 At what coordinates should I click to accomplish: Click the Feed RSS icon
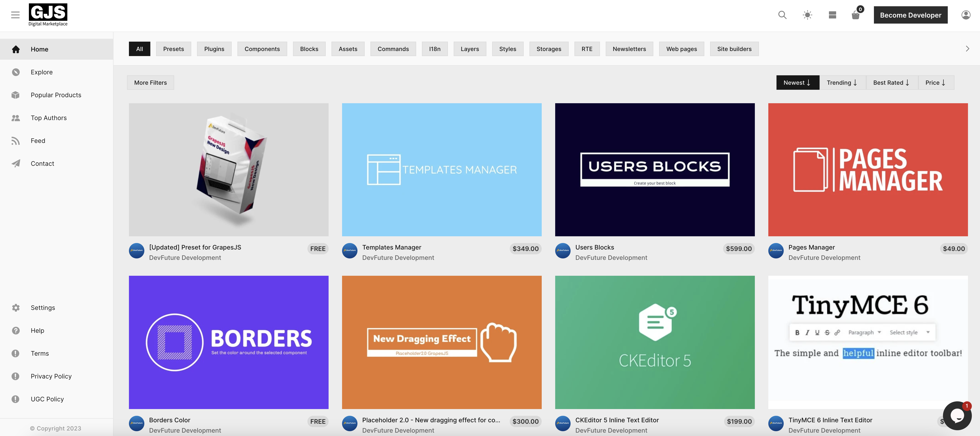point(16,141)
